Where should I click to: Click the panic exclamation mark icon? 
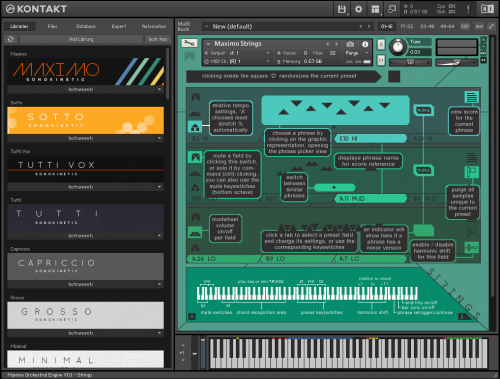468,9
